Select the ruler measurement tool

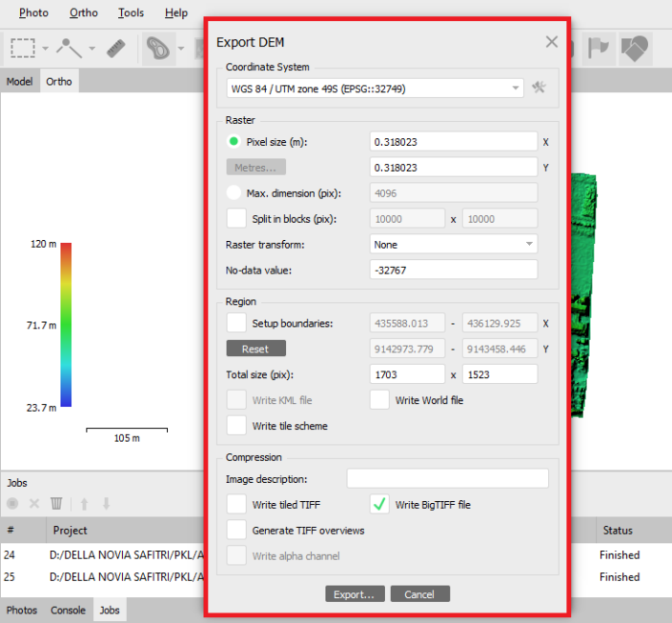[116, 47]
